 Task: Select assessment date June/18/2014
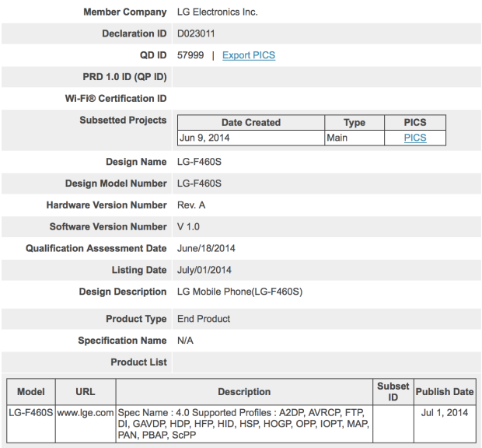point(206,248)
